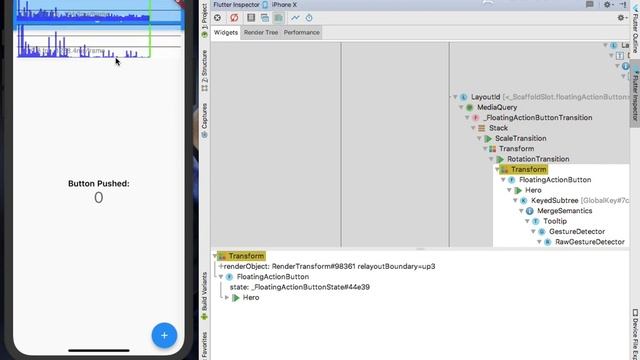Select Transform node above RotationTransition
The image size is (640, 360).
516,149
